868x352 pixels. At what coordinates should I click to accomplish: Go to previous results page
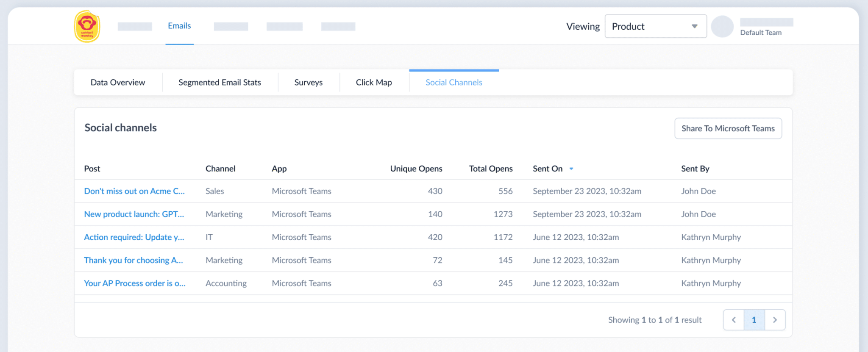734,320
